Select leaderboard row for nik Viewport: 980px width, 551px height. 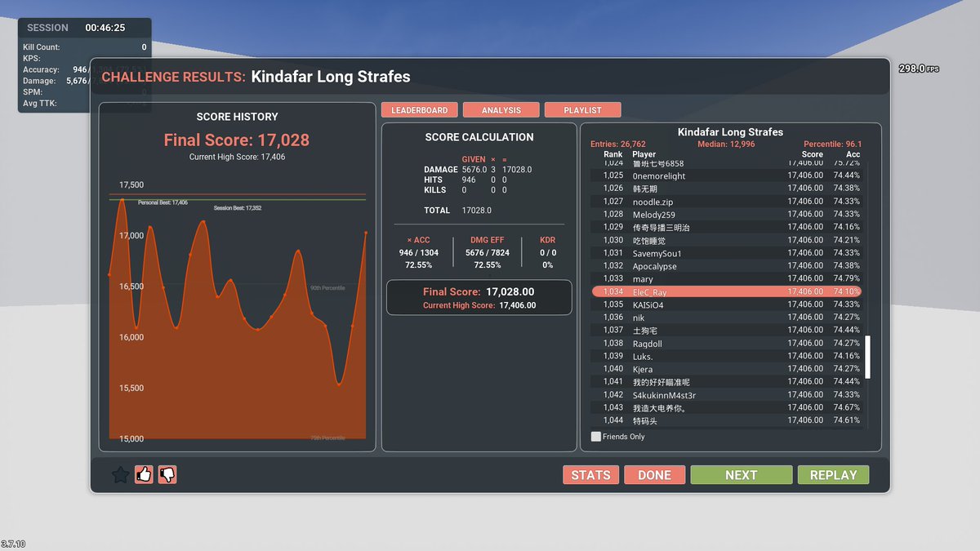point(727,317)
